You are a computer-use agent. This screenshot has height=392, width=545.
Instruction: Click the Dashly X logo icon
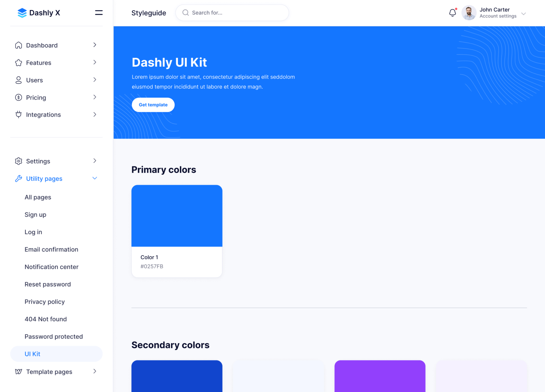tap(22, 13)
